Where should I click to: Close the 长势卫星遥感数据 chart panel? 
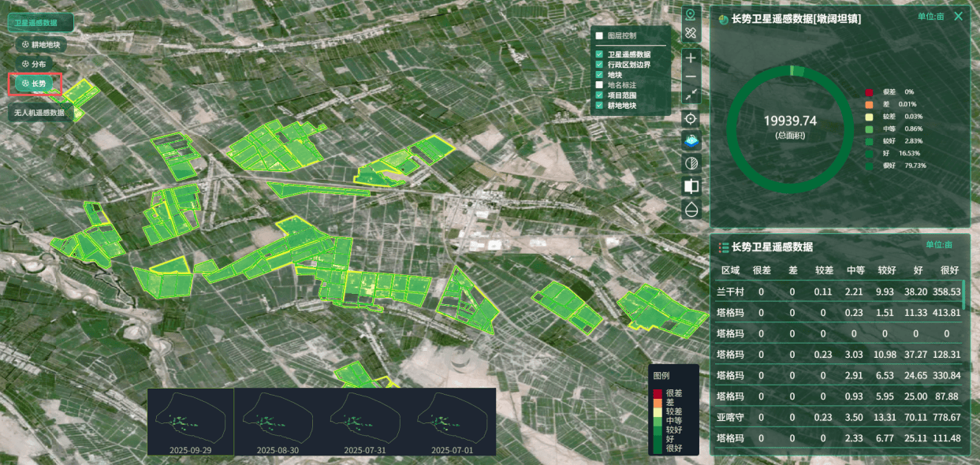958,16
